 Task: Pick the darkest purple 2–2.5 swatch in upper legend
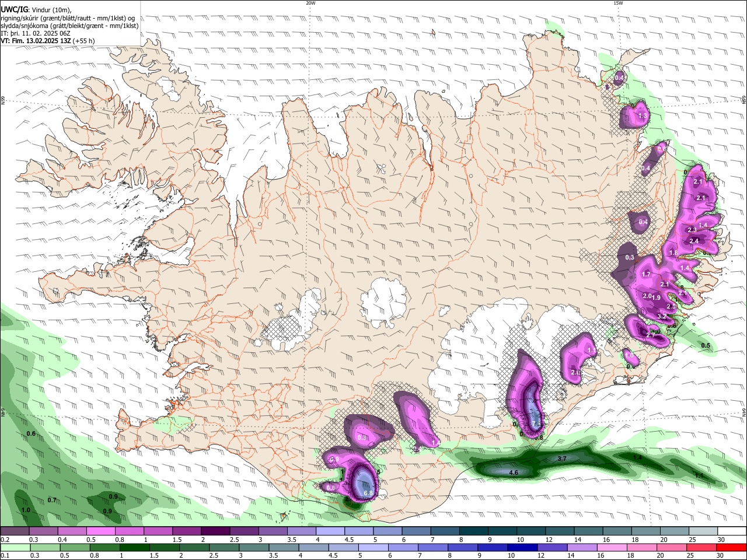point(215,531)
